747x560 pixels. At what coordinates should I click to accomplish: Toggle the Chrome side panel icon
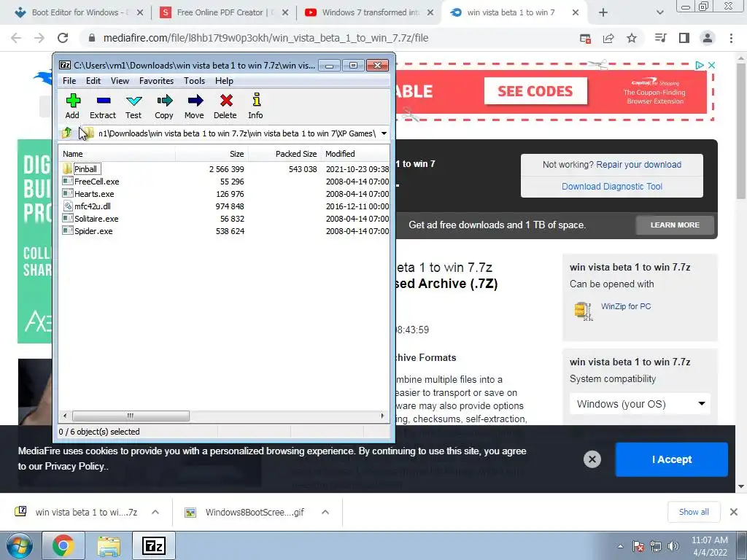684,38
